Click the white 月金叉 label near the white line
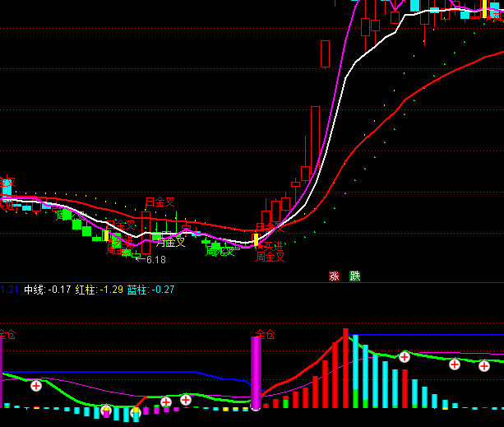 [170, 242]
